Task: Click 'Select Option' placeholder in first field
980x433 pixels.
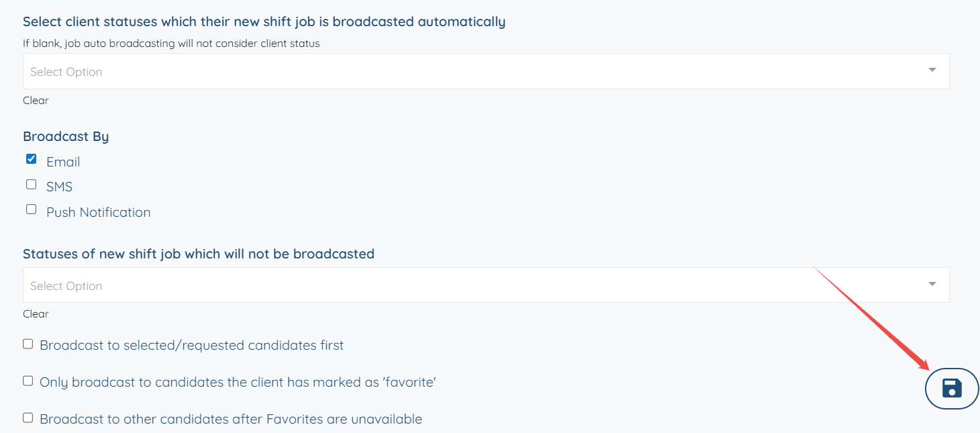Action: coord(66,72)
